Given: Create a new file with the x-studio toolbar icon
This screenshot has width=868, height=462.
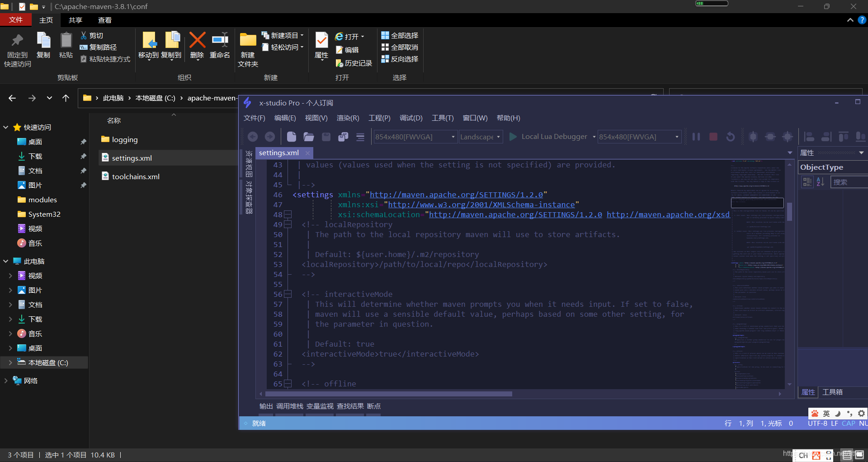Looking at the screenshot, I should click(292, 137).
